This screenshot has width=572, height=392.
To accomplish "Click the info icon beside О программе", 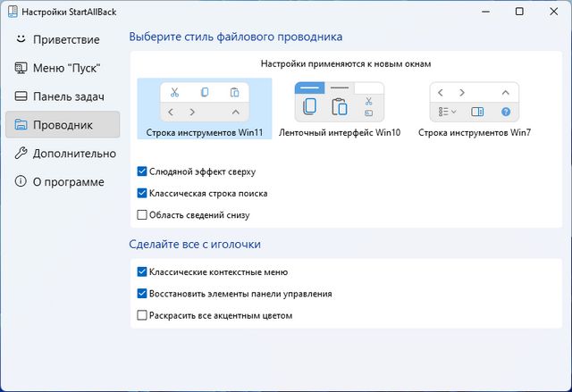I will click(20, 182).
